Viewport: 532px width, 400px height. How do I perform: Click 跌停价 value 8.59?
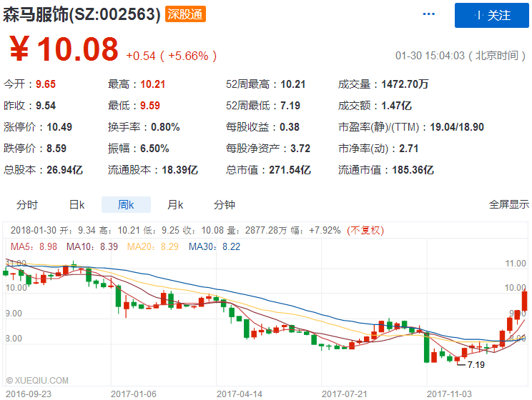pos(56,149)
